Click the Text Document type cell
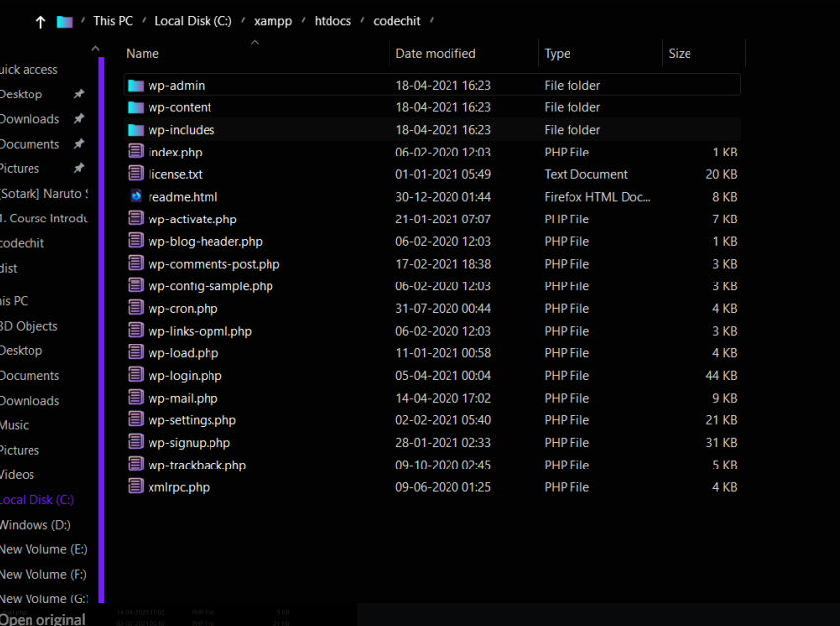840x626 pixels. coord(585,175)
